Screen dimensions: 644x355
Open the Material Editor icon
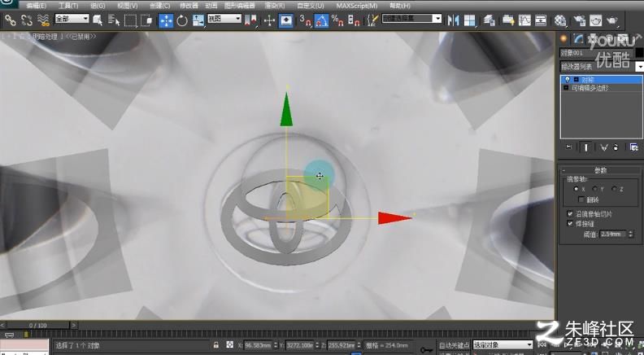click(560, 20)
